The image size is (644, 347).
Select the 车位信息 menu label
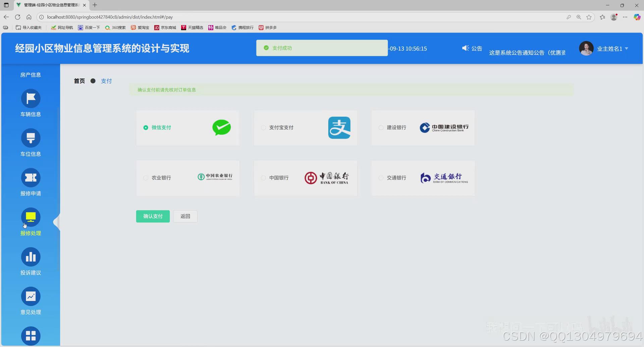click(31, 154)
